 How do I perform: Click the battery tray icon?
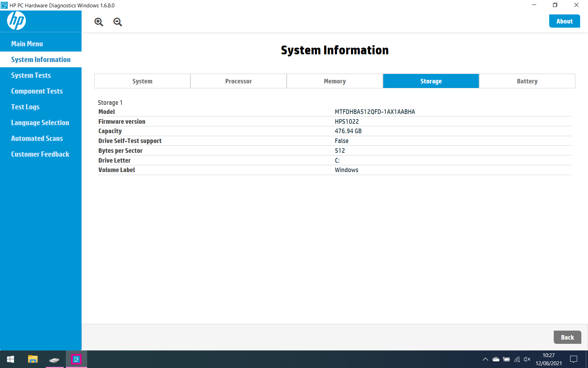[506, 359]
